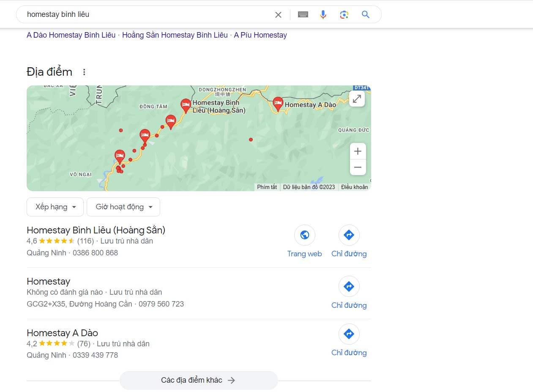Click the blue search magnifier icon
Image resolution: width=533 pixels, height=392 pixels.
[x=366, y=15]
